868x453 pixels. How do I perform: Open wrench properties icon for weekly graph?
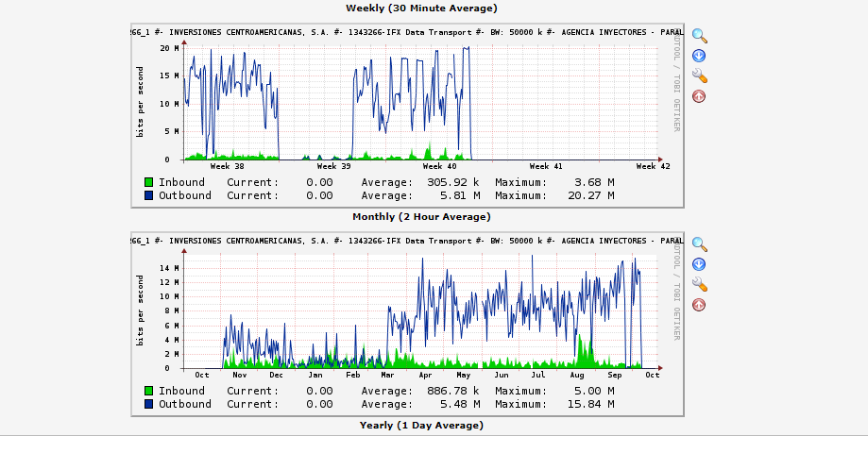[x=699, y=75]
